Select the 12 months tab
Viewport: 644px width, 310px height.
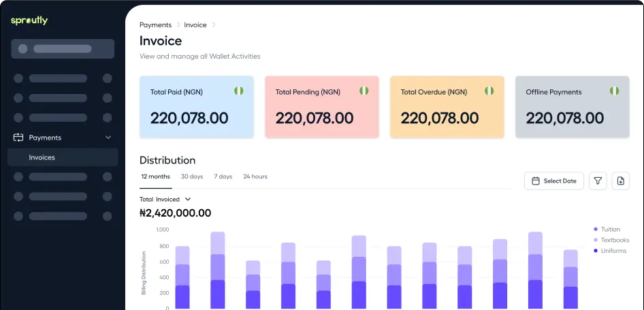pyautogui.click(x=155, y=176)
